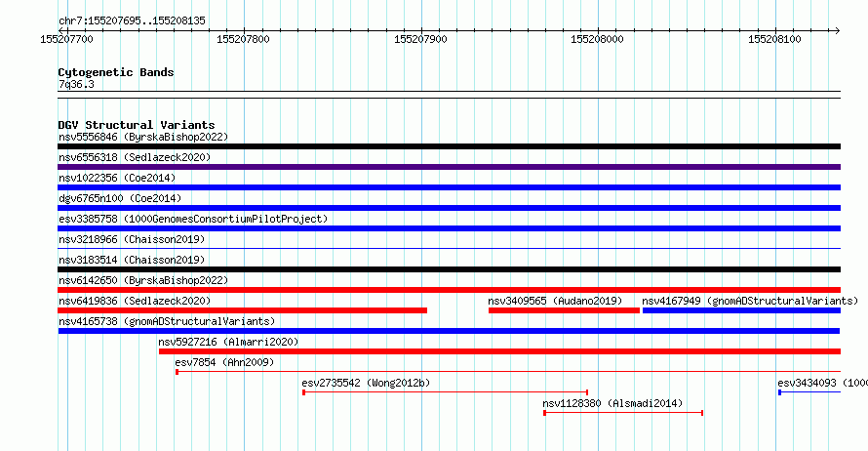This screenshot has height=451, width=868.
Task: Open the nsv1128380 (Alsmadi2014) label
Action: click(612, 403)
